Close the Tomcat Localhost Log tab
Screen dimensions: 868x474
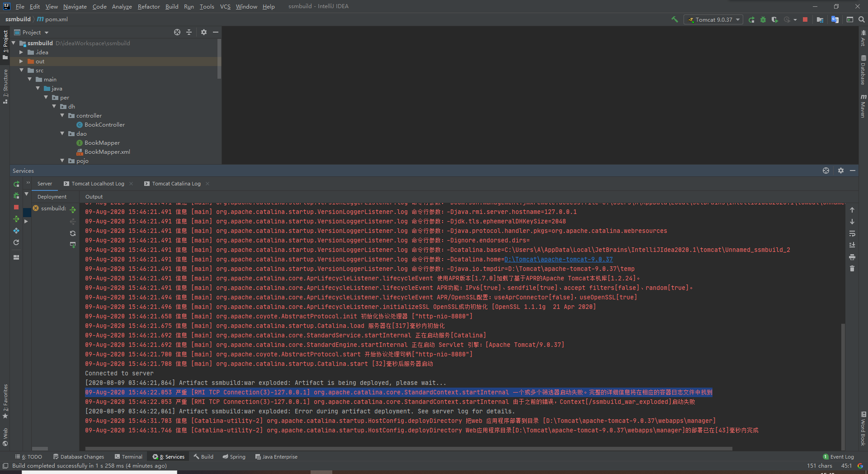click(131, 184)
